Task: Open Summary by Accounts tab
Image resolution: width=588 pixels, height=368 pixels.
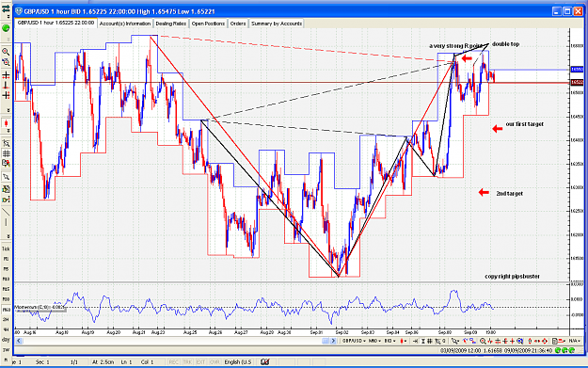Action: [277, 24]
